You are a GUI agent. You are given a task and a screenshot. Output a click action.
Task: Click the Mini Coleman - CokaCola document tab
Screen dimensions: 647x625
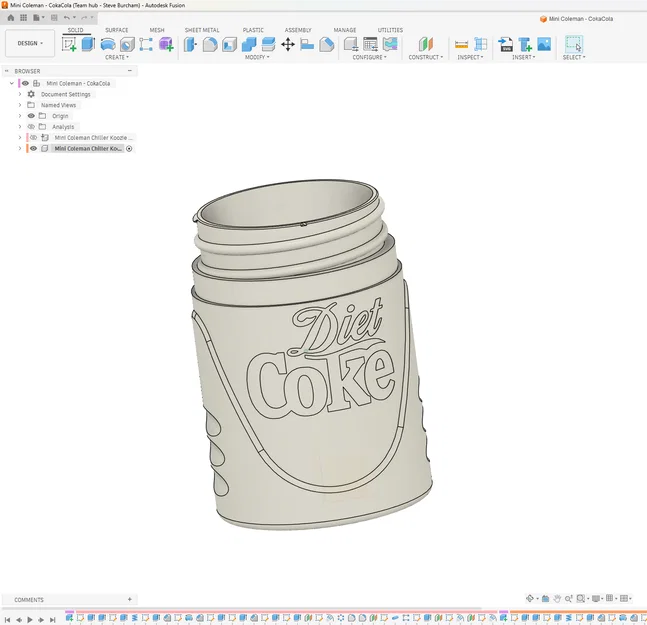point(576,19)
